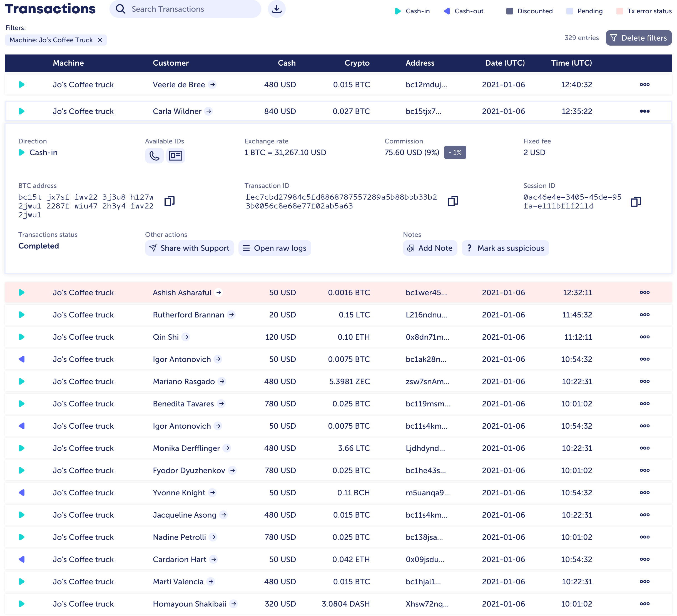Click the Date (UTC) column header

pyautogui.click(x=504, y=63)
